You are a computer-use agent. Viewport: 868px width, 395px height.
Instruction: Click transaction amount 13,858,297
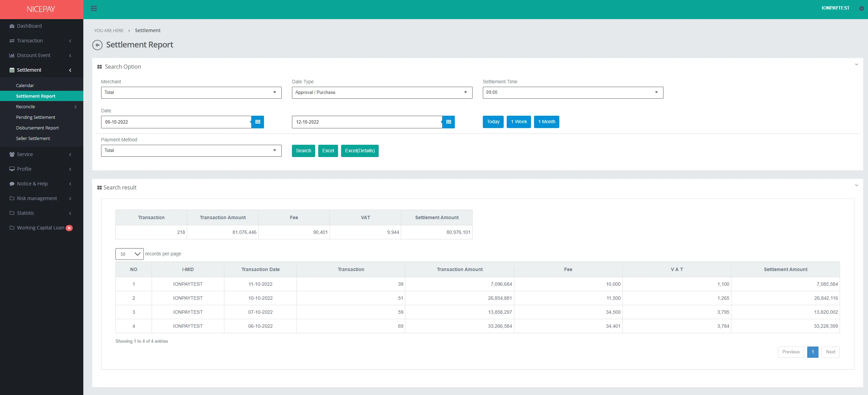(500, 312)
